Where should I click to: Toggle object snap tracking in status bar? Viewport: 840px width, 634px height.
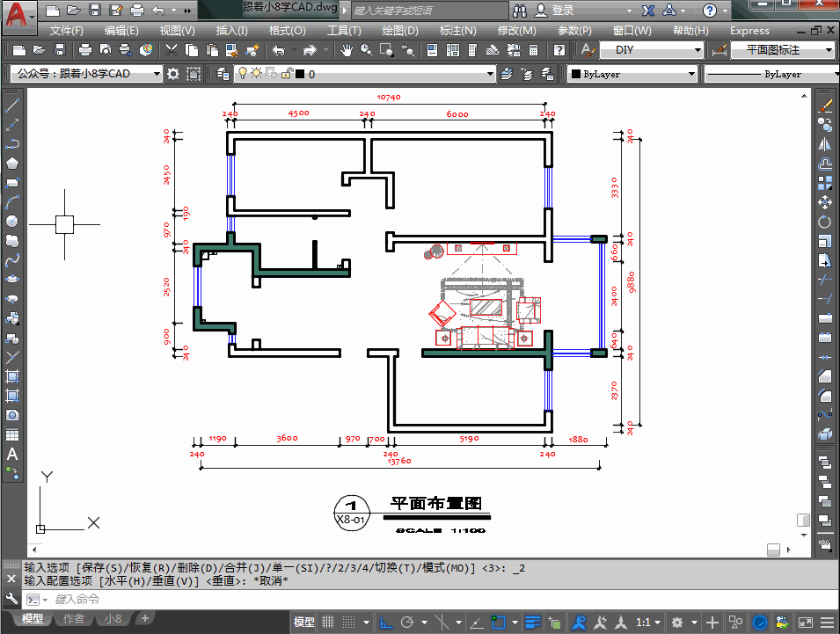pyautogui.click(x=476, y=623)
